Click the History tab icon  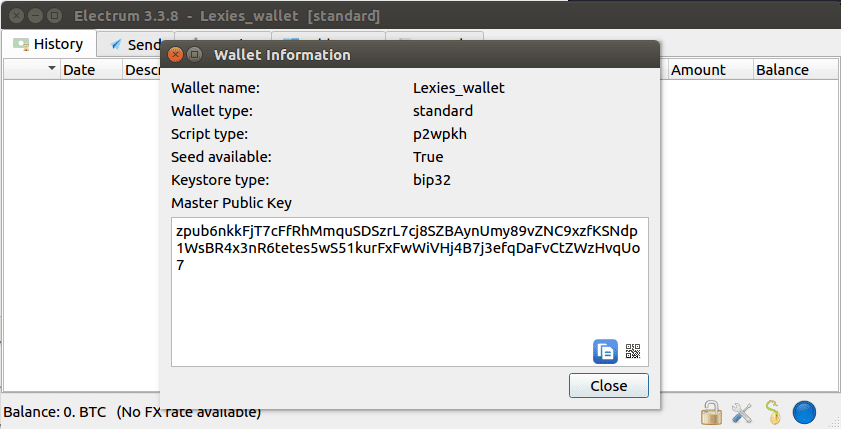tap(21, 44)
